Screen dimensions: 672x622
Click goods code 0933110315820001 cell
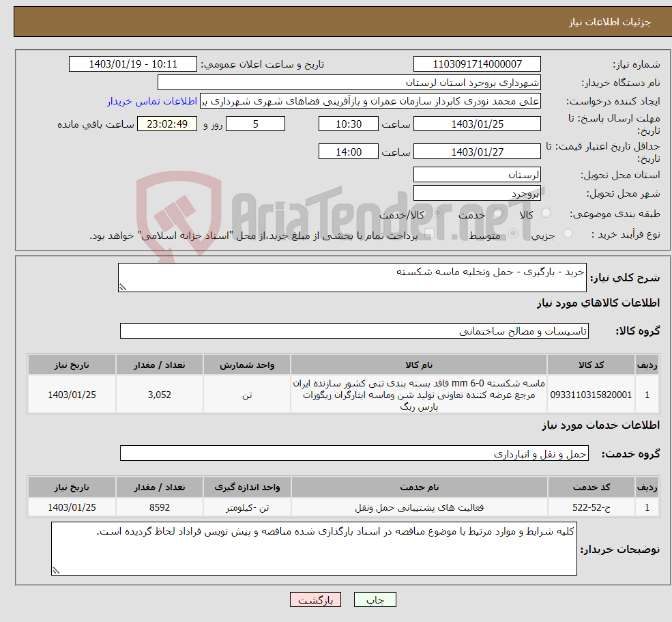[591, 395]
